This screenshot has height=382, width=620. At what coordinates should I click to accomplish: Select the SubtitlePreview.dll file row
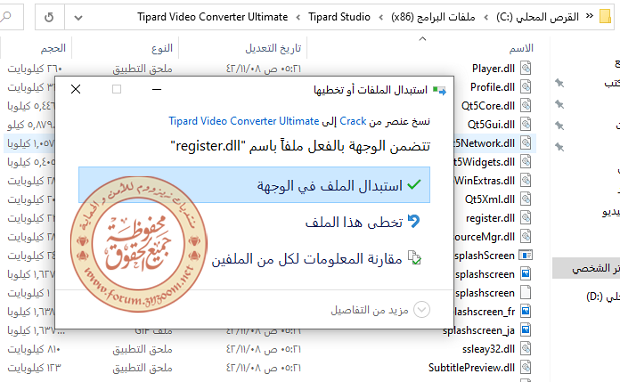(269, 368)
